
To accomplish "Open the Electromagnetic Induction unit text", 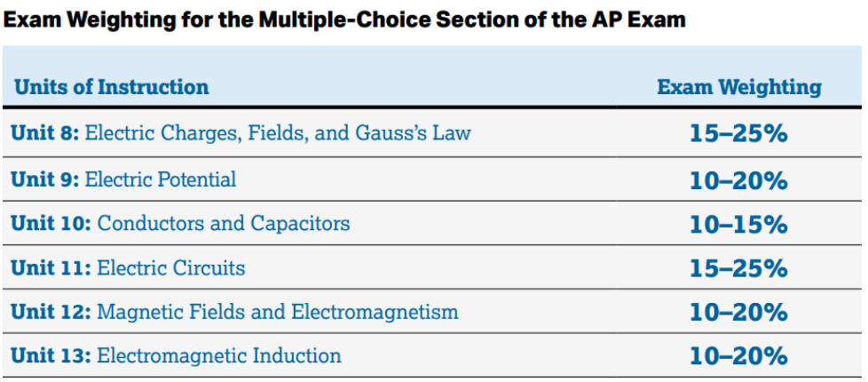I will click(219, 355).
